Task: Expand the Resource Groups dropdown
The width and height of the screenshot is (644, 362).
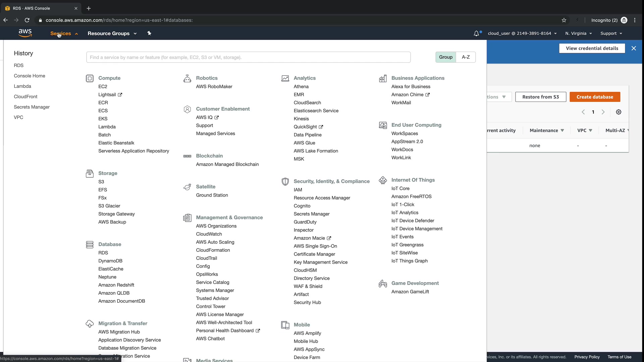Action: 112,34
